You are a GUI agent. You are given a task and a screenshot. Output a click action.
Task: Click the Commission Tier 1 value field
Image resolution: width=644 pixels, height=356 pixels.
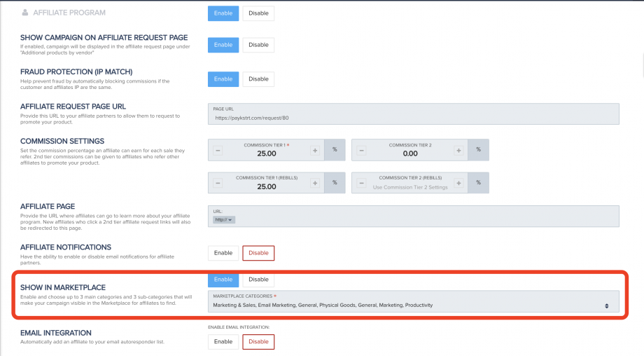[266, 153]
